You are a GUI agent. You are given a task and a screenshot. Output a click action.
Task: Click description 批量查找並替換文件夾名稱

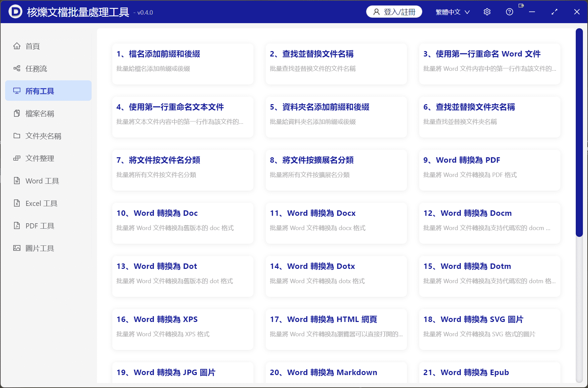pyautogui.click(x=460, y=122)
